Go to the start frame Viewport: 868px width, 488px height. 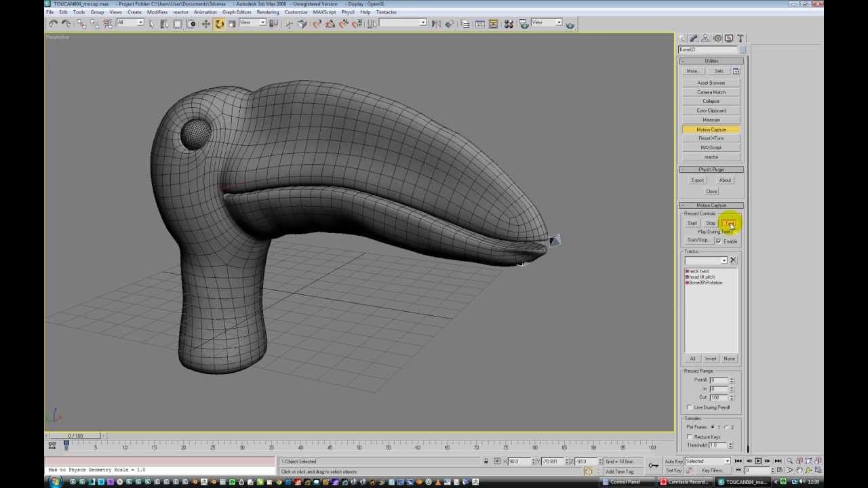[738, 461]
